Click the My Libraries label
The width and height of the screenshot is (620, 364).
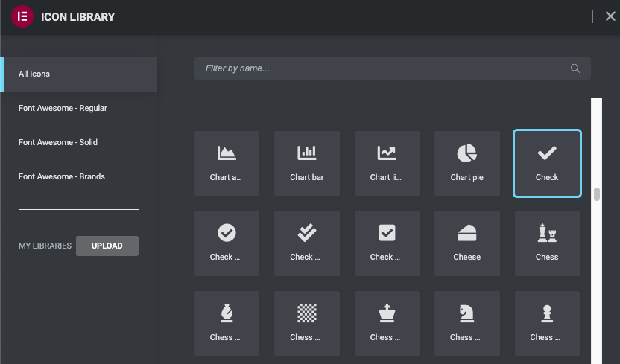(x=45, y=246)
